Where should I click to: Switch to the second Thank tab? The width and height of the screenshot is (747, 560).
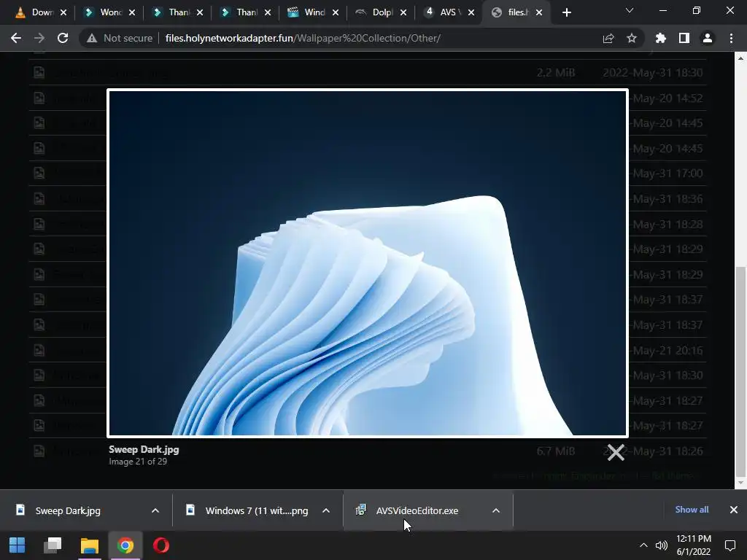click(x=239, y=12)
